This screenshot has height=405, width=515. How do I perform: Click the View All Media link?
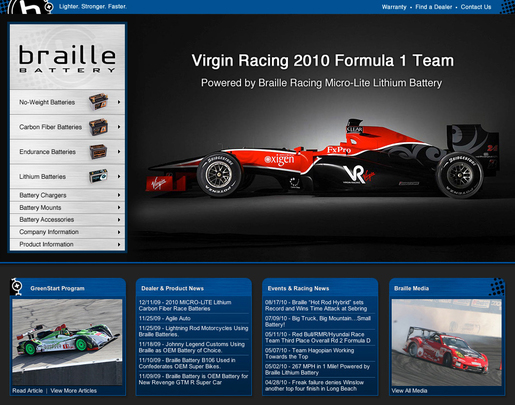point(409,391)
